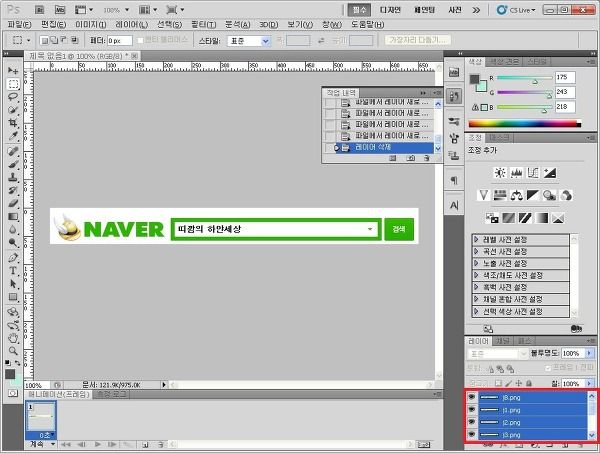Select the Spot Healing Brush tool
Screen dimensions: 600x453
click(13, 151)
